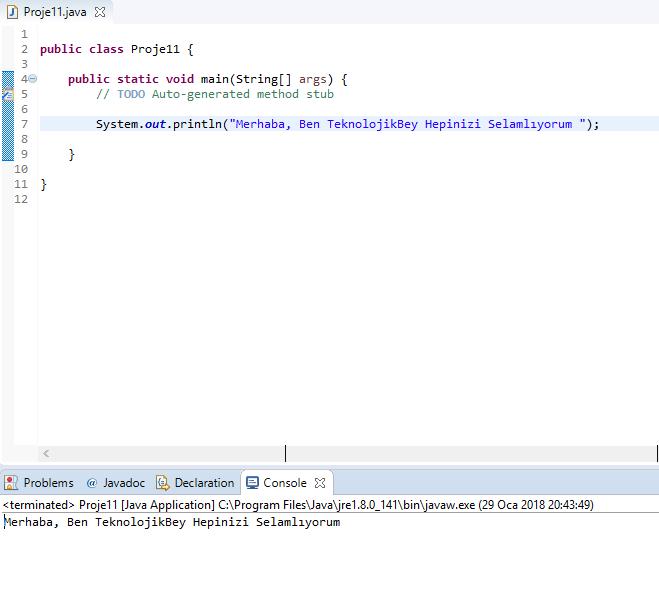
Task: Click the Console monitor icon
Action: coord(252,482)
